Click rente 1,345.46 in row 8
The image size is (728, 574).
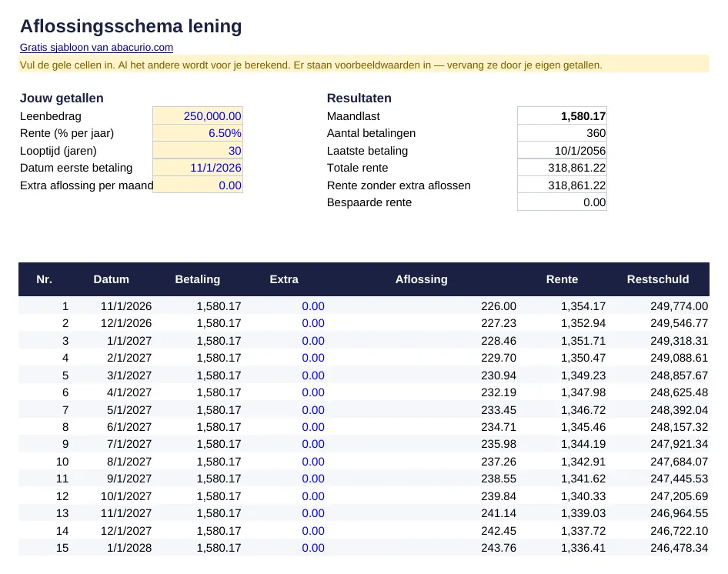point(583,427)
